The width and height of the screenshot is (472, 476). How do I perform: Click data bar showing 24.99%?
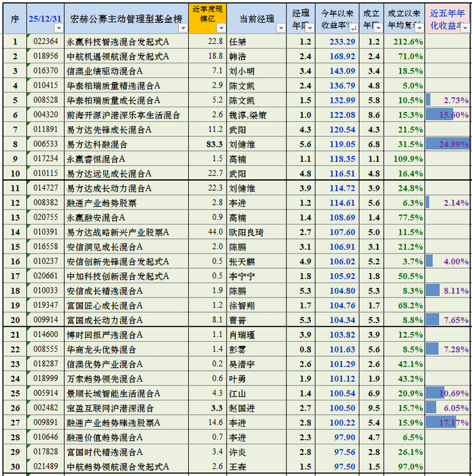click(448, 144)
